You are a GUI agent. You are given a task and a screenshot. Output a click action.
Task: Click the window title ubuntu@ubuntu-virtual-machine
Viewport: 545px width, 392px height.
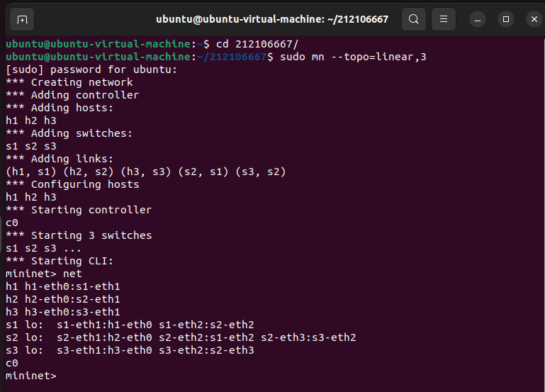[x=272, y=19]
